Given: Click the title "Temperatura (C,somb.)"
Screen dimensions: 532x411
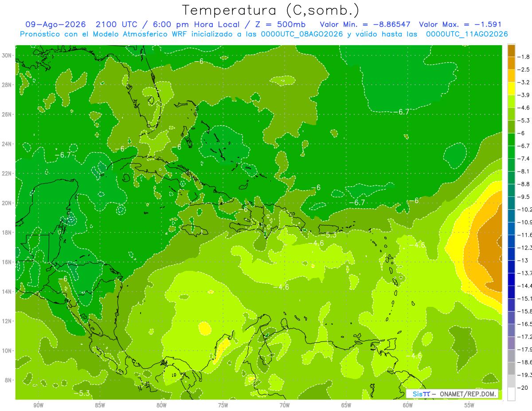Looking at the screenshot, I should click(x=271, y=10).
